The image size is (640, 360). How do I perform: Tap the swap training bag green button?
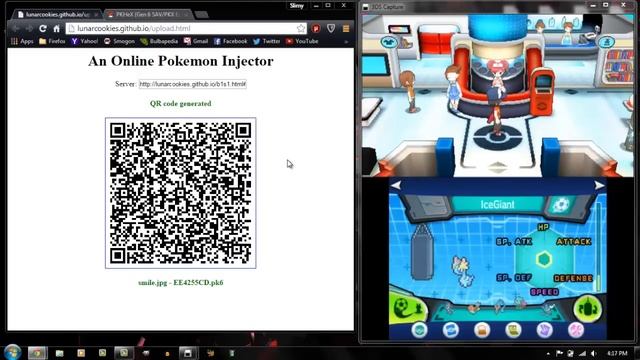point(587,308)
